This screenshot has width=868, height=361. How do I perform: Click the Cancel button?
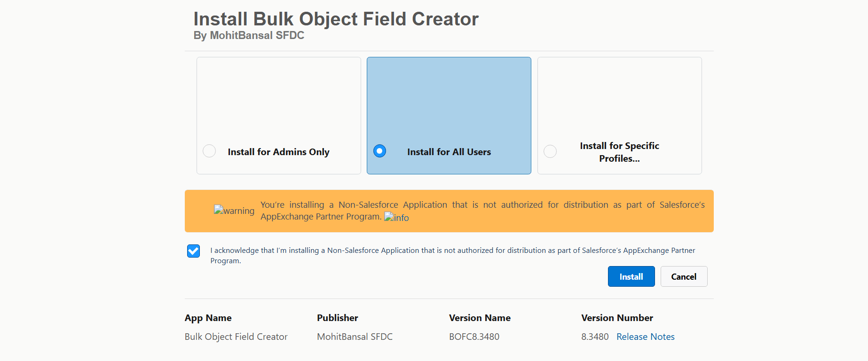pyautogui.click(x=684, y=276)
